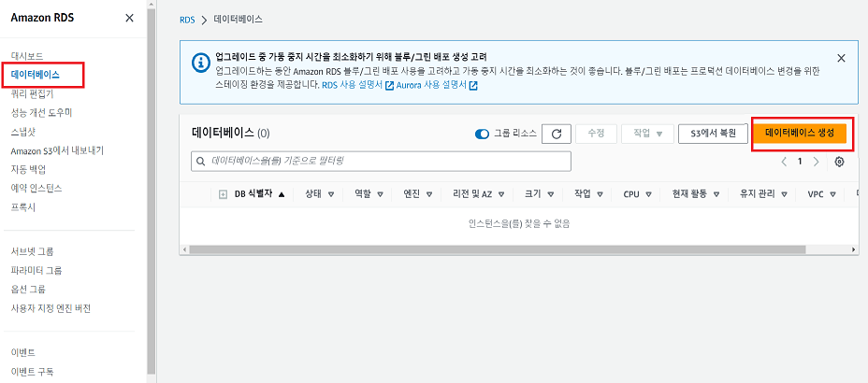Image resolution: width=868 pixels, height=383 pixels.
Task: Sort by 크기 column
Action: (539, 194)
